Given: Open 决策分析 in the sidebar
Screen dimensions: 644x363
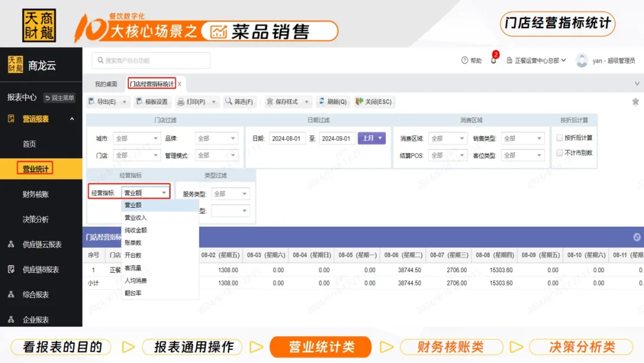Looking at the screenshot, I should (x=35, y=219).
